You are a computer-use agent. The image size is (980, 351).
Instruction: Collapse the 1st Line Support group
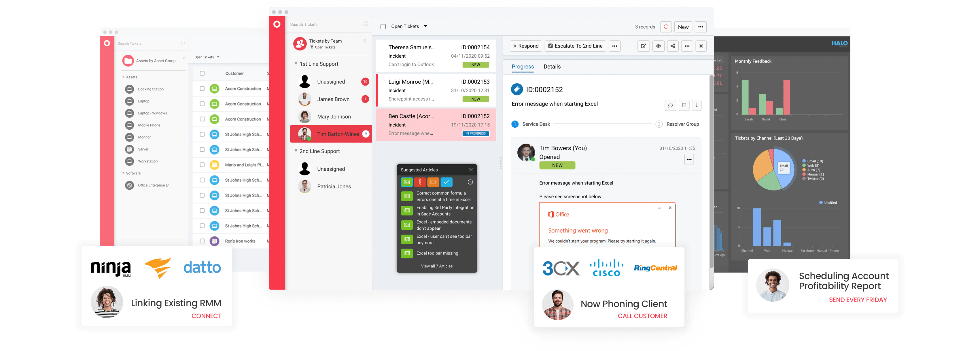[x=296, y=64]
